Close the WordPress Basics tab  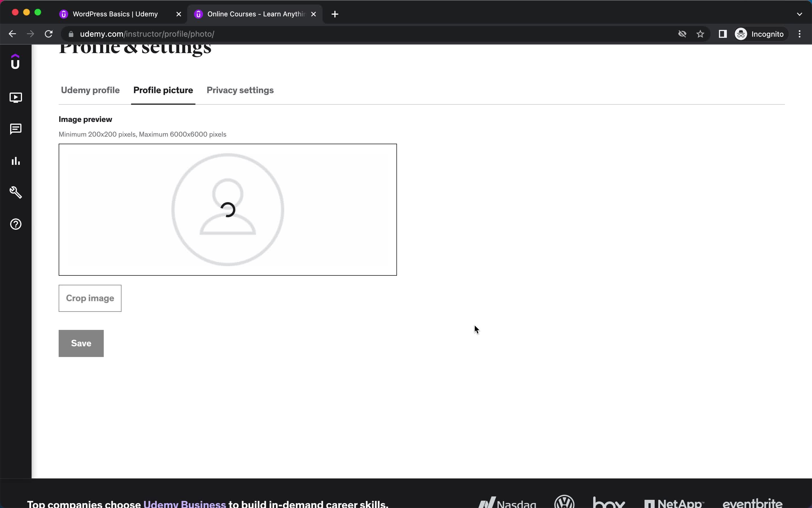pos(179,14)
